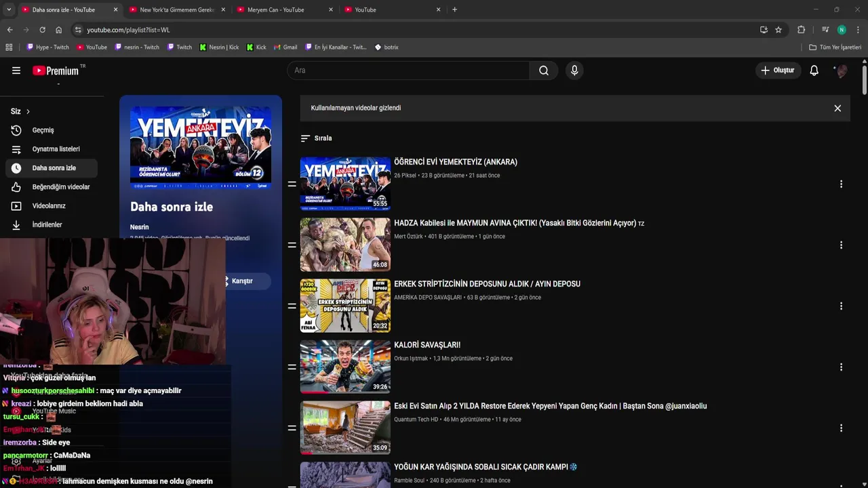
Task: Expand the Siz section chevron
Action: tap(28, 111)
